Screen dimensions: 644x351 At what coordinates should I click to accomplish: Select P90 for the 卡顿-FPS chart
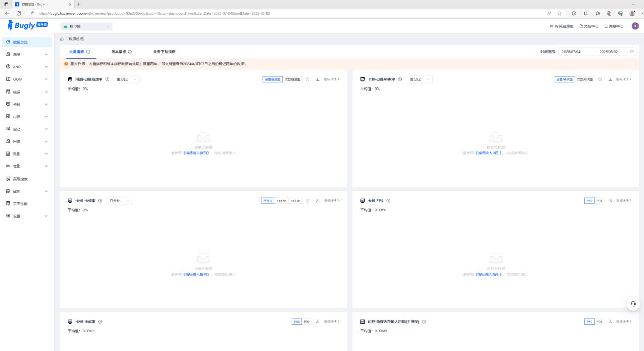(x=599, y=201)
